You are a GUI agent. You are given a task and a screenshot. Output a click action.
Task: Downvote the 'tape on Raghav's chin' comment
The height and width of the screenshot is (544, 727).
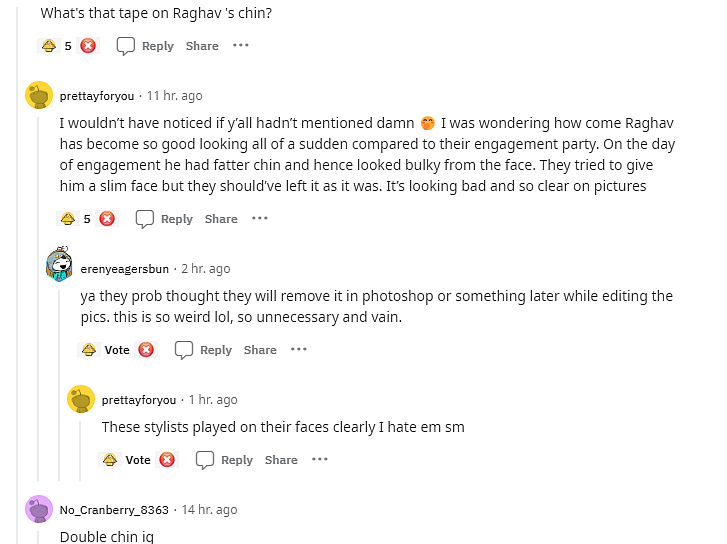[88, 46]
